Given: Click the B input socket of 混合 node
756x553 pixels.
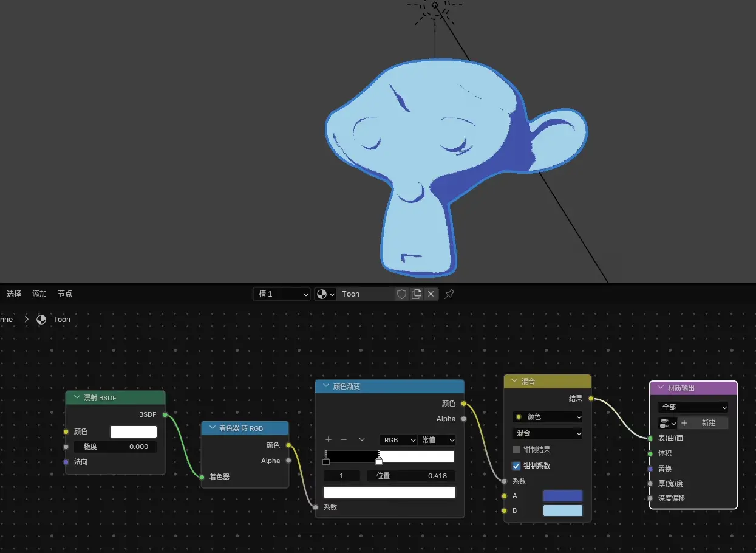Looking at the screenshot, I should tap(504, 510).
